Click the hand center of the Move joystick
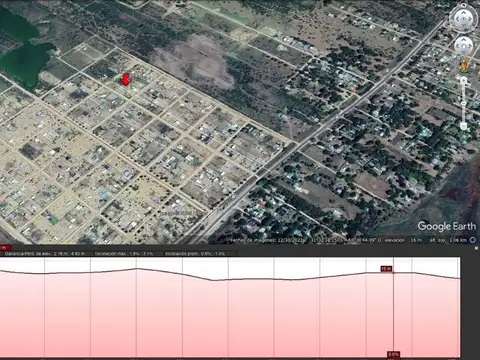 tap(464, 46)
